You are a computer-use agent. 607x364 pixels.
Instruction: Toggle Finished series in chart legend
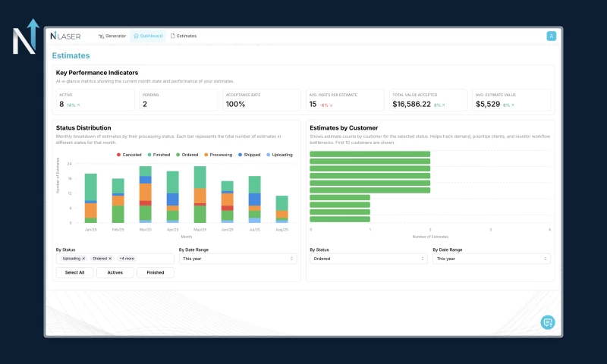(x=157, y=155)
